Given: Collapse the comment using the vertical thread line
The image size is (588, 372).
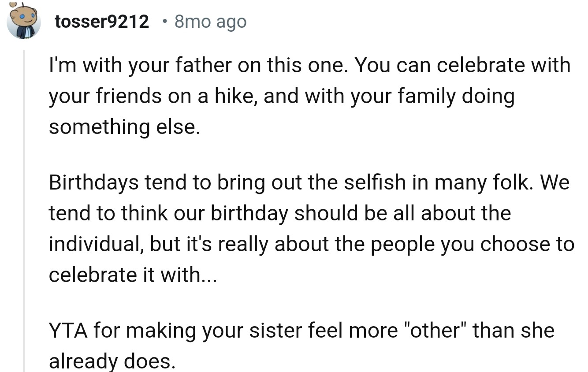Looking at the screenshot, I should [24, 212].
